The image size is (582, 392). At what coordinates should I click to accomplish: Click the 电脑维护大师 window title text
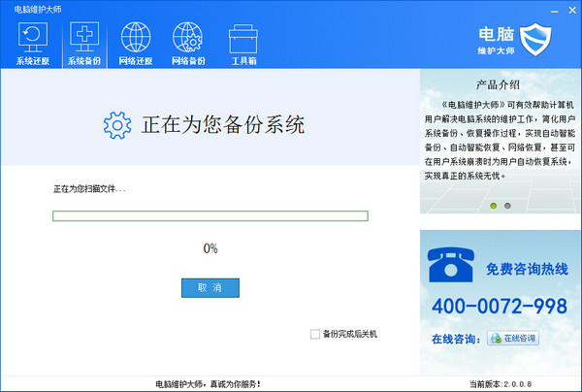(38, 10)
